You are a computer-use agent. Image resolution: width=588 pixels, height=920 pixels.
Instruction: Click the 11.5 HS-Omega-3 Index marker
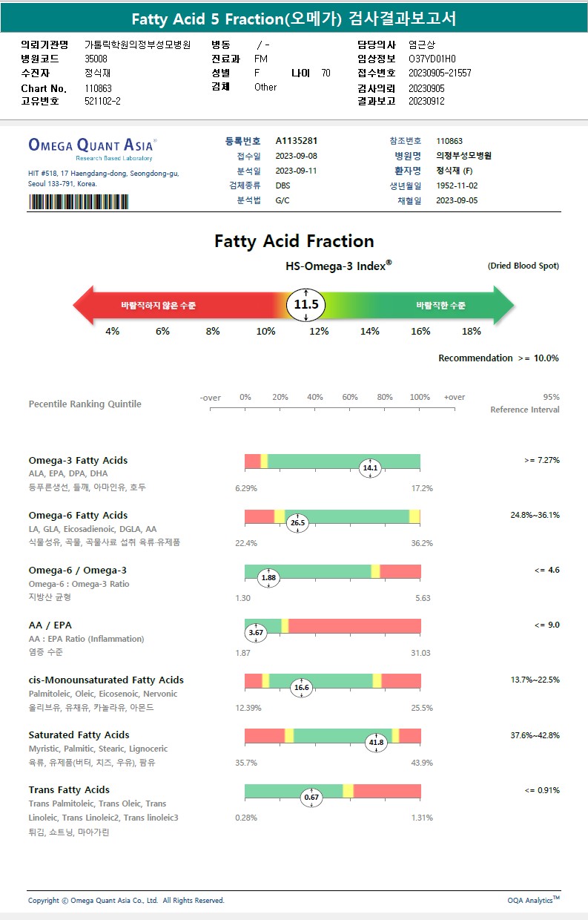pos(306,305)
